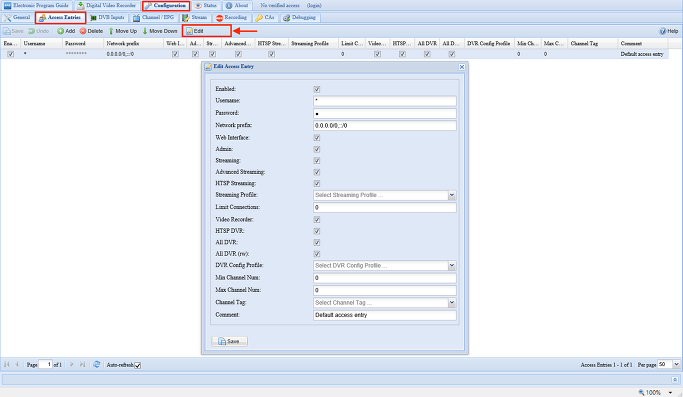Screen dimensions: 683x397
Task: Click the Network prefix input field
Action: tap(385, 126)
